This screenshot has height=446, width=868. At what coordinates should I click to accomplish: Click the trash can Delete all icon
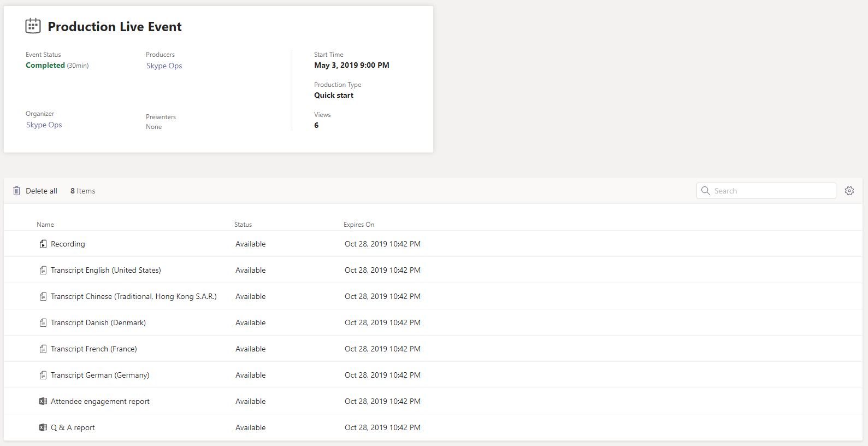pos(17,191)
